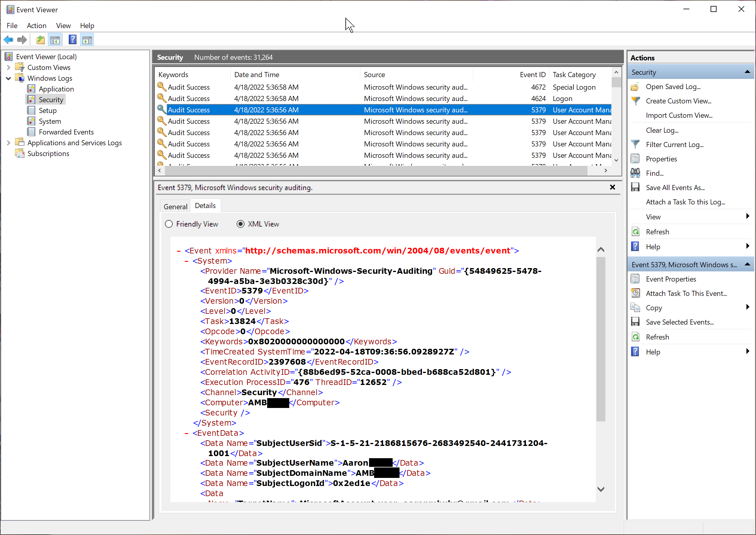The height and width of the screenshot is (535, 756).
Task: Click the Help question mark toolbar icon
Action: [72, 39]
